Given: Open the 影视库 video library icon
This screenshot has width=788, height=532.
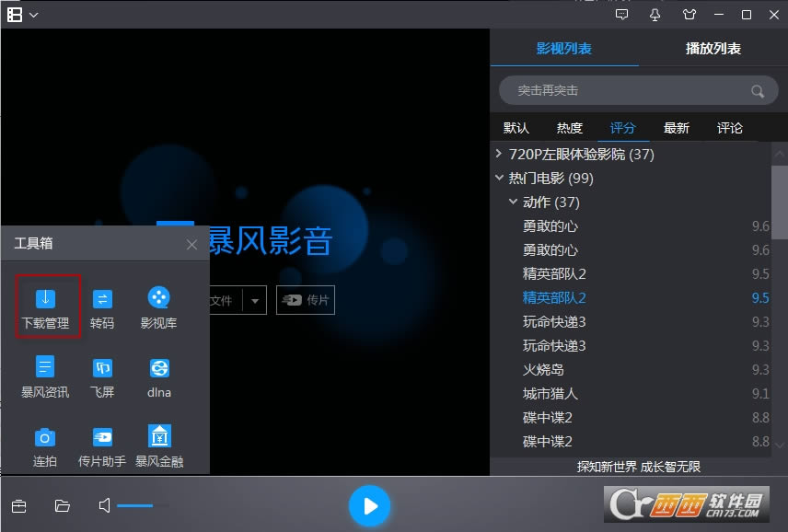Looking at the screenshot, I should coord(159,308).
